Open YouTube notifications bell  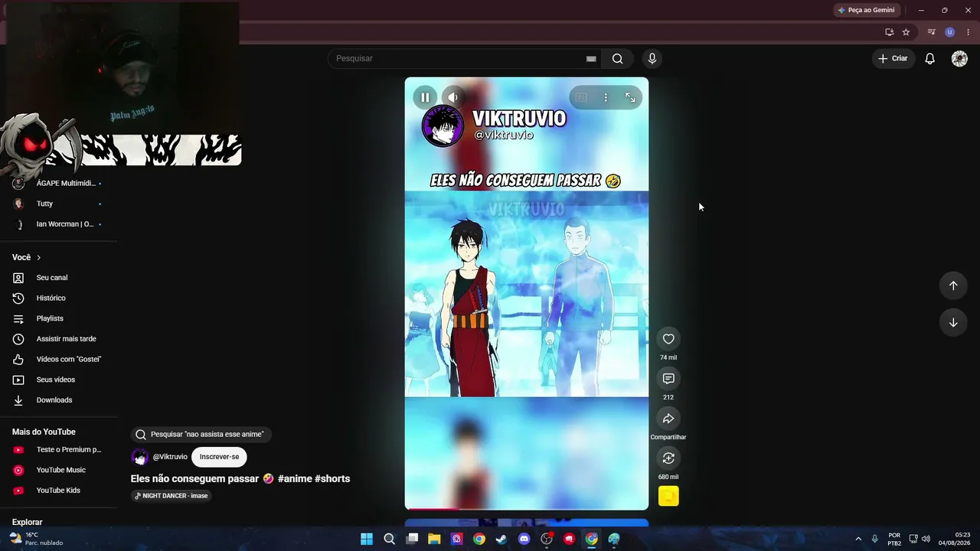[x=930, y=59]
